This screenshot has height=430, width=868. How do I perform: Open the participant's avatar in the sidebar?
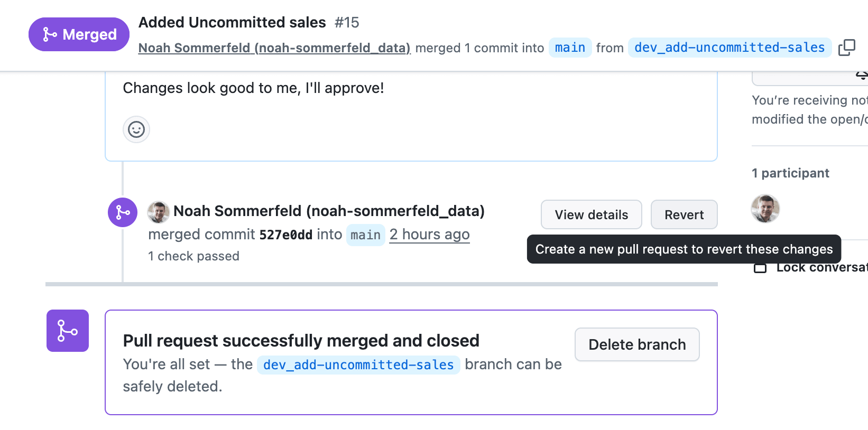pyautogui.click(x=765, y=208)
